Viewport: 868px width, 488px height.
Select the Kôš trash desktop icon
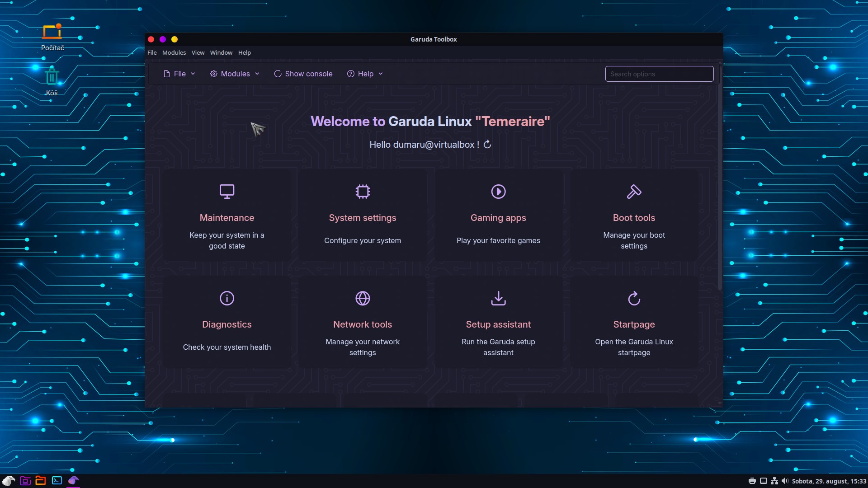(x=52, y=81)
